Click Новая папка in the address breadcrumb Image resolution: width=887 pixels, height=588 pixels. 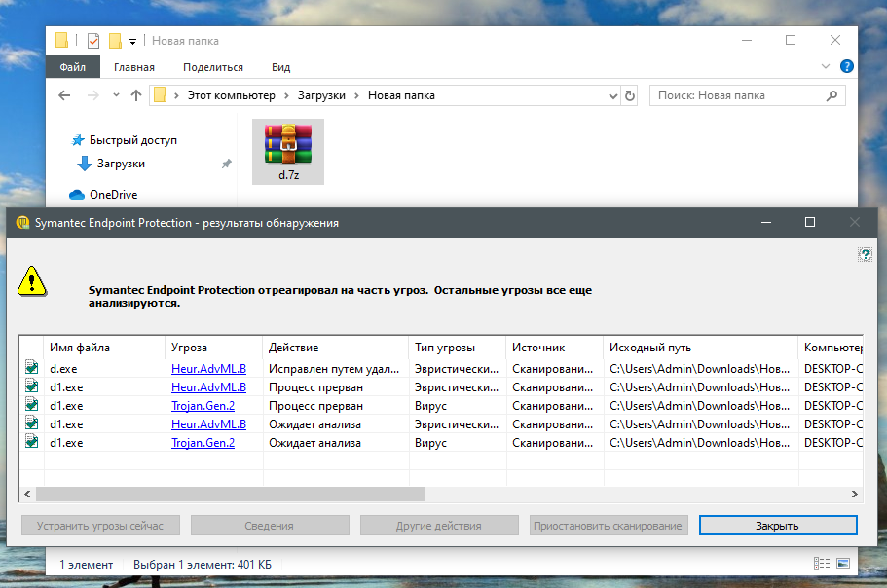(401, 95)
